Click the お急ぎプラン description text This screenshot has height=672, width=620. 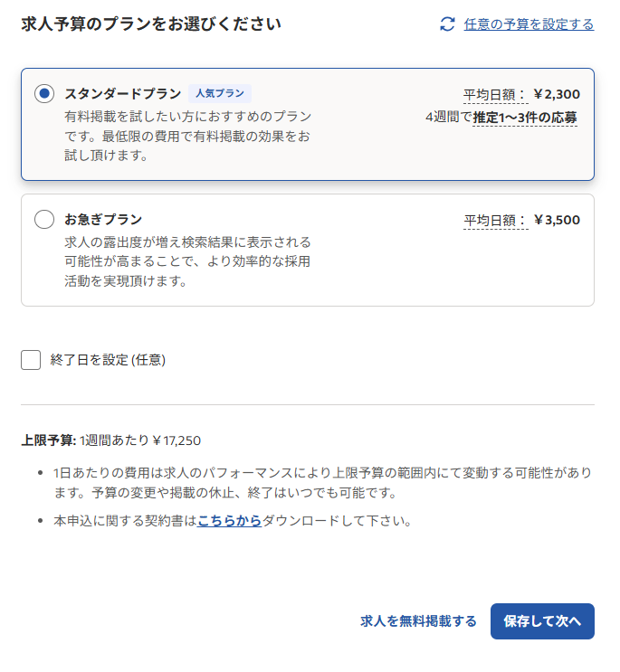coord(187,261)
